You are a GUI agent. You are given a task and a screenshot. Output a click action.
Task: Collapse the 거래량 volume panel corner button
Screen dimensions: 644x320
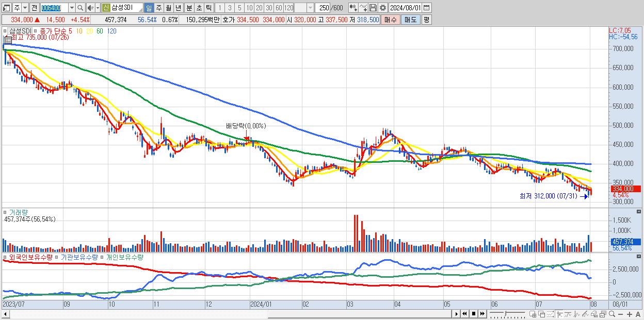[640, 211]
